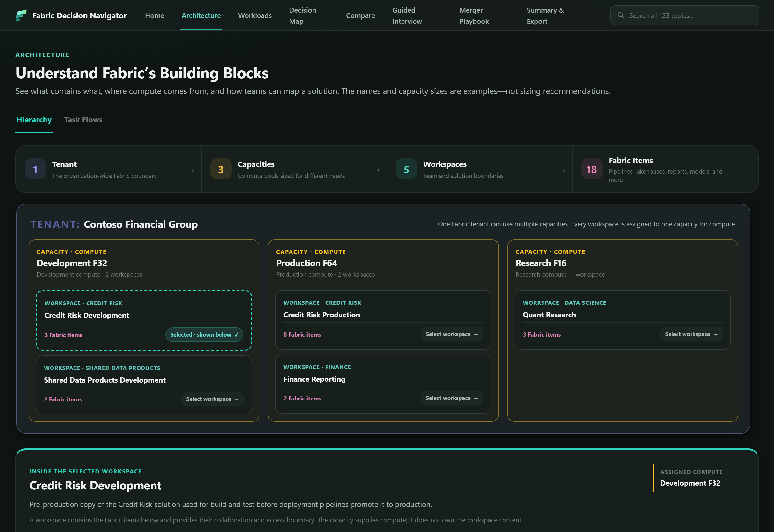Click the Development compute · 2 workspaces subtitle
The width and height of the screenshot is (774, 532).
(89, 274)
